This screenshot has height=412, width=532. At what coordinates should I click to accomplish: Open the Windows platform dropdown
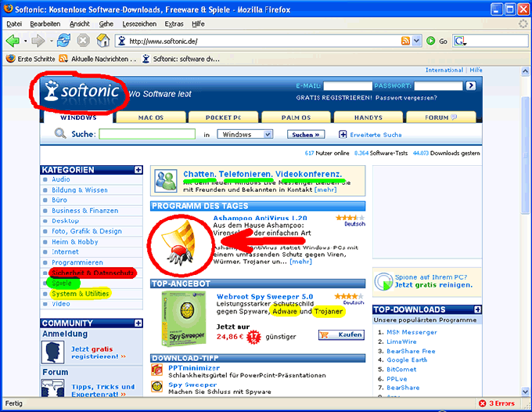tap(245, 135)
